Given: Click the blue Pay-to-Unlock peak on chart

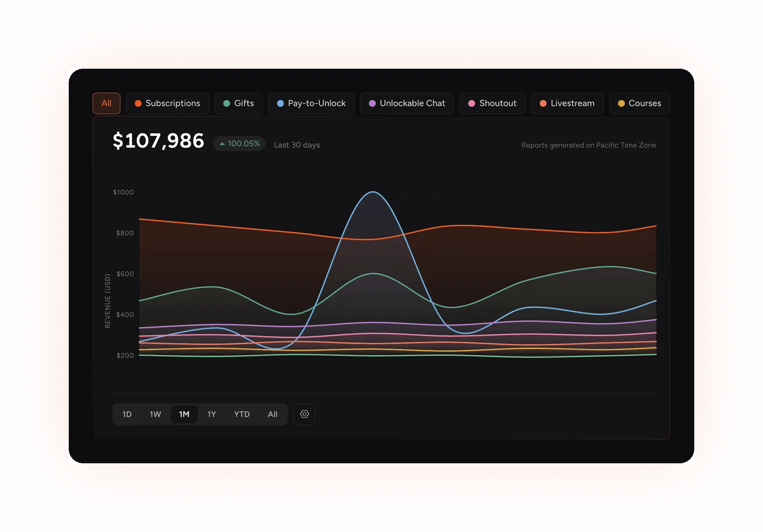Looking at the screenshot, I should 372,192.
